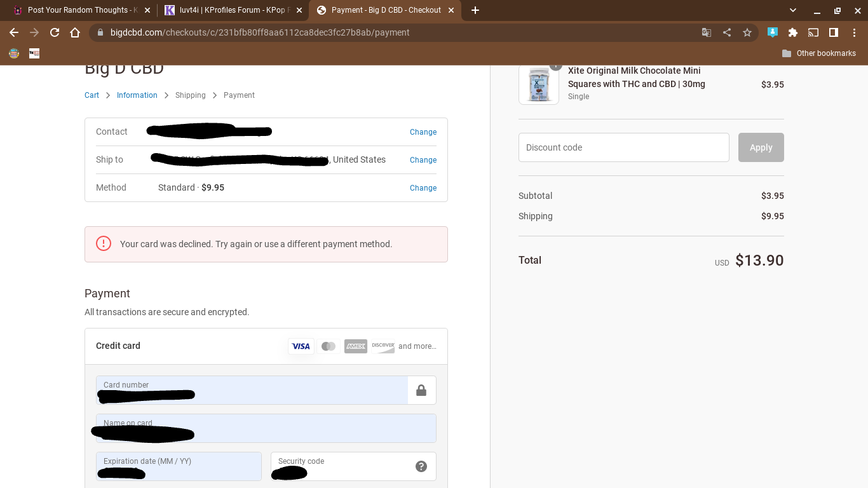Open a new browser tab

pos(475,10)
